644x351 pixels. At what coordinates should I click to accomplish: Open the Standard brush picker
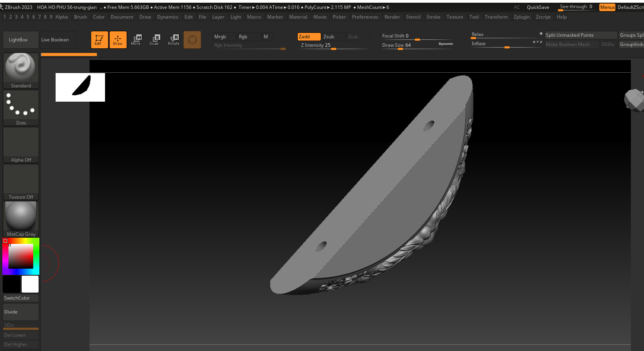(21, 70)
